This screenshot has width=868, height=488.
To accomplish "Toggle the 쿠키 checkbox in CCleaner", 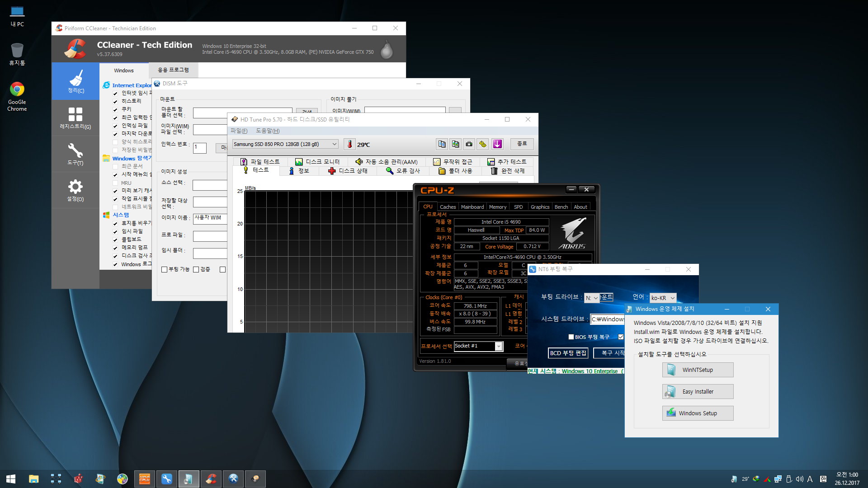I will tap(115, 110).
